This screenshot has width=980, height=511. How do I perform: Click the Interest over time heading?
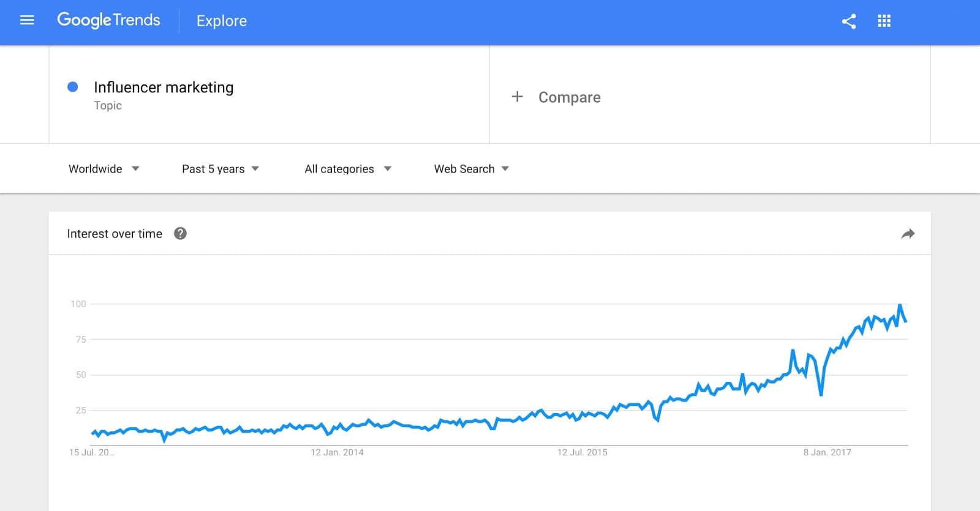(x=115, y=234)
